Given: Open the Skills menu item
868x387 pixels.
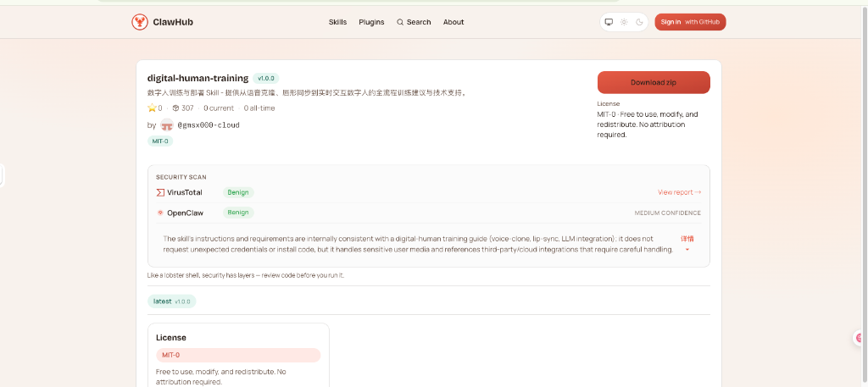Looking at the screenshot, I should [x=337, y=22].
